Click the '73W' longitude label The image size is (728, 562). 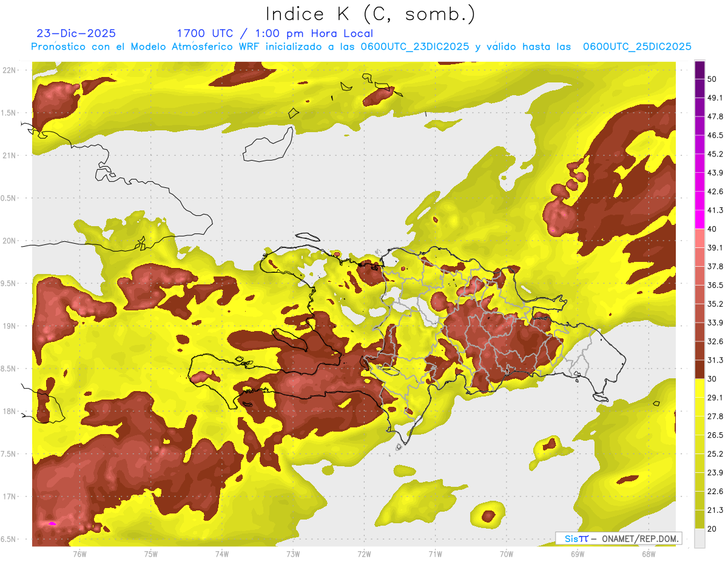(293, 554)
